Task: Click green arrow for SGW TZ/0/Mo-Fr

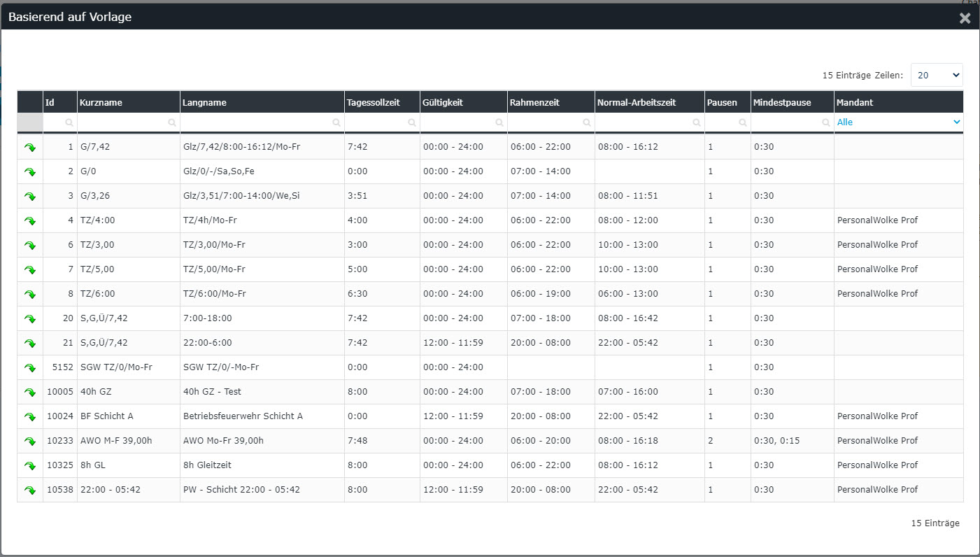Action: coord(30,368)
